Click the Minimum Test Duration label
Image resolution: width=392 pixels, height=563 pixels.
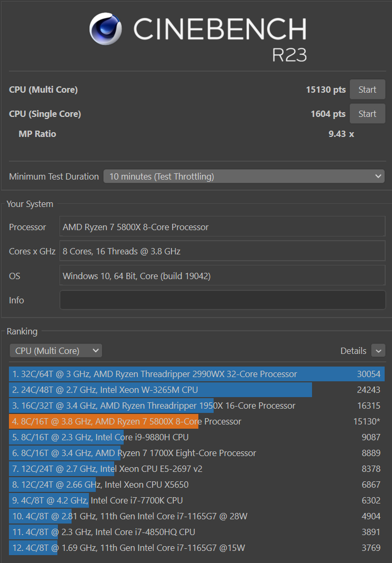(54, 176)
